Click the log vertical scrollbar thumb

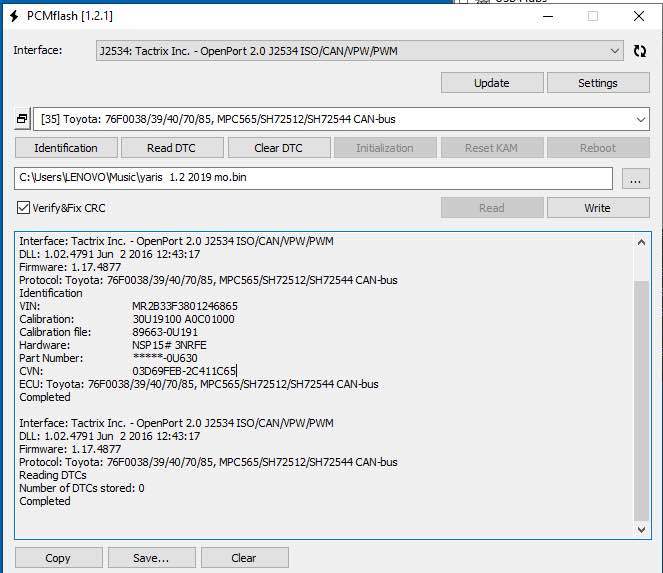click(x=641, y=401)
